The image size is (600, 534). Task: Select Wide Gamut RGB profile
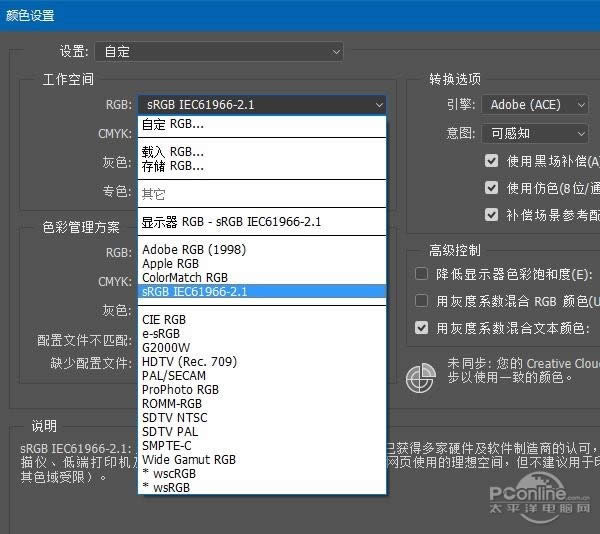(189, 459)
